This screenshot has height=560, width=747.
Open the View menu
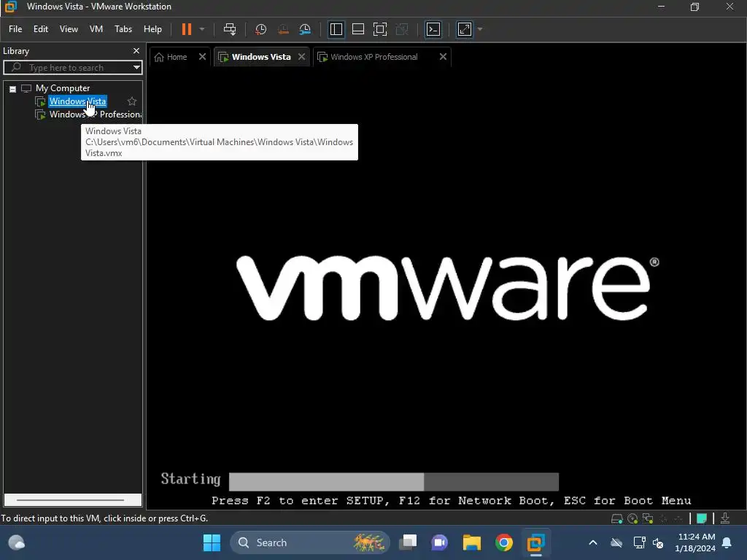[69, 29]
